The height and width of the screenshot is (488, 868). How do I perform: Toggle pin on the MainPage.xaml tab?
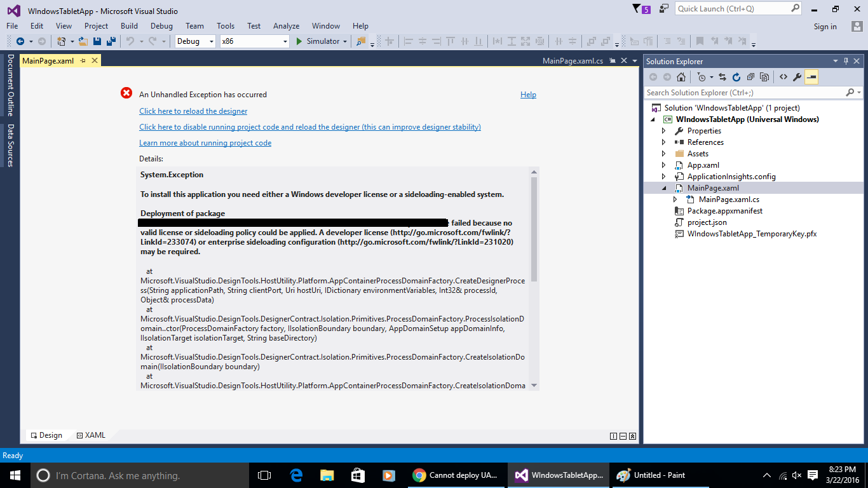(x=83, y=61)
